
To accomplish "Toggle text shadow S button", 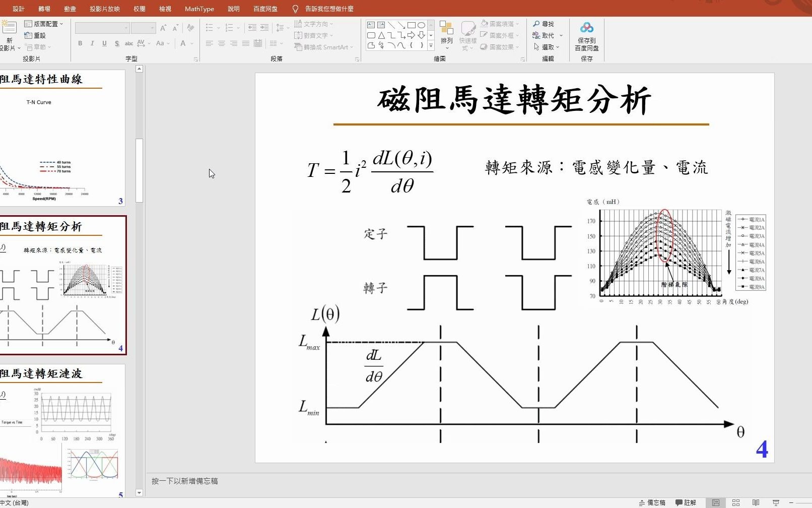I will (x=117, y=43).
